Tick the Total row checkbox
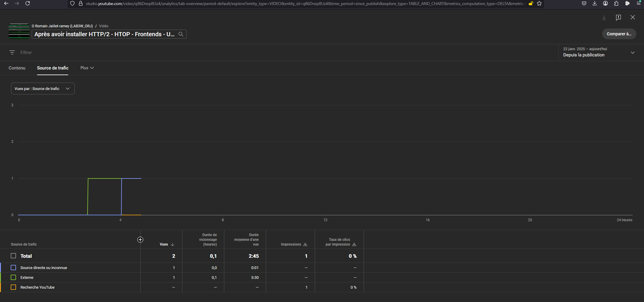 click(13, 256)
